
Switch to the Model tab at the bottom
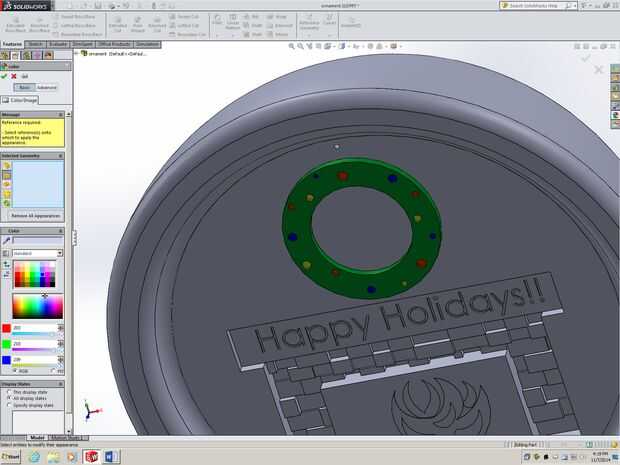click(x=38, y=438)
